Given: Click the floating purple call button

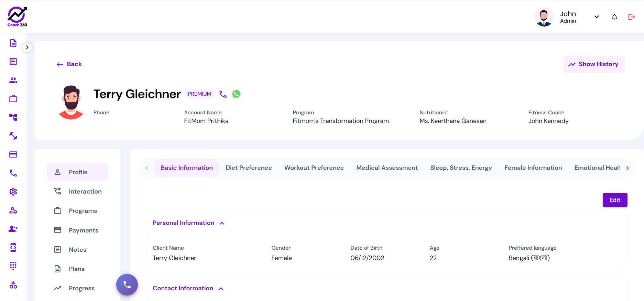Looking at the screenshot, I should pos(127,284).
